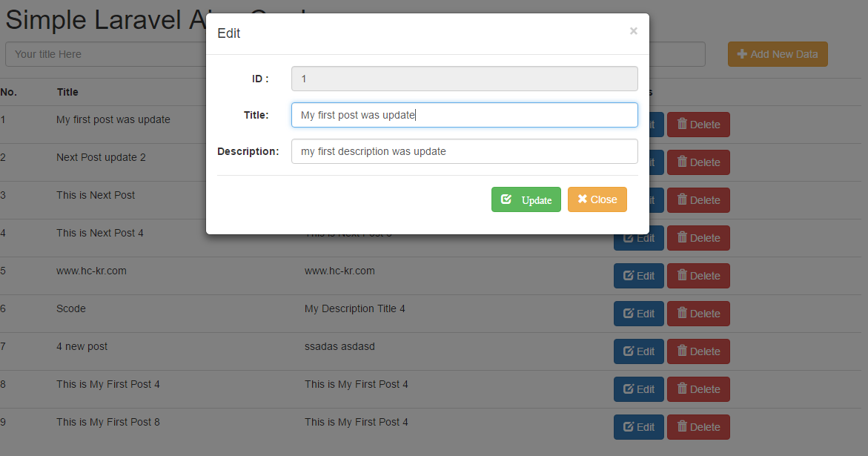Viewport: 868px width, 456px height.
Task: Click the Title column header
Action: pyautogui.click(x=67, y=91)
